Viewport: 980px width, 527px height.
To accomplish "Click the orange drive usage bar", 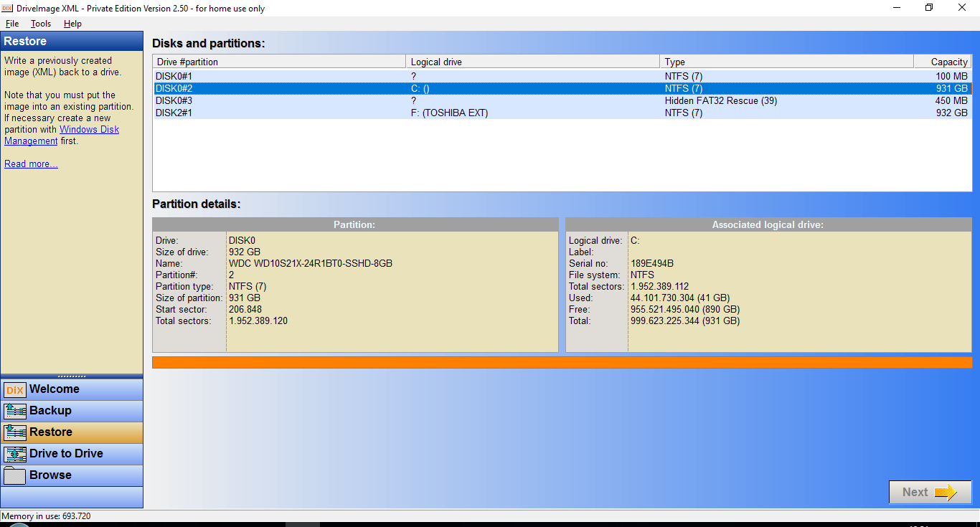I will 562,363.
